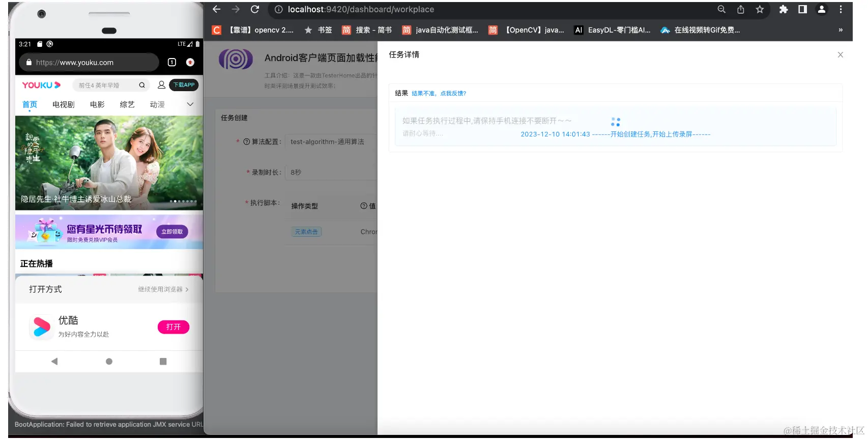
Task: Tap the Android recents square button
Action: coord(163,361)
